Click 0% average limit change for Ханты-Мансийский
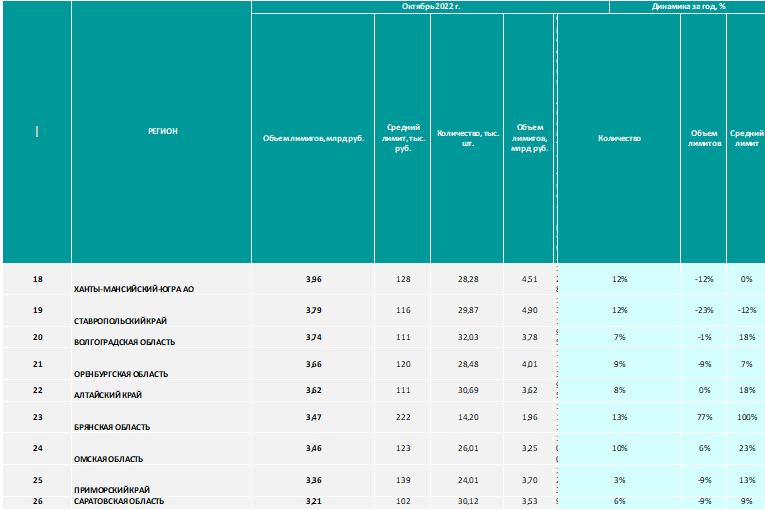The image size is (765, 510). click(x=746, y=279)
